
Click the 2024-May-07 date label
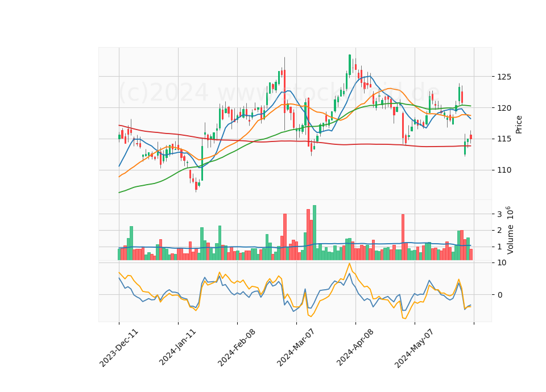413,348
